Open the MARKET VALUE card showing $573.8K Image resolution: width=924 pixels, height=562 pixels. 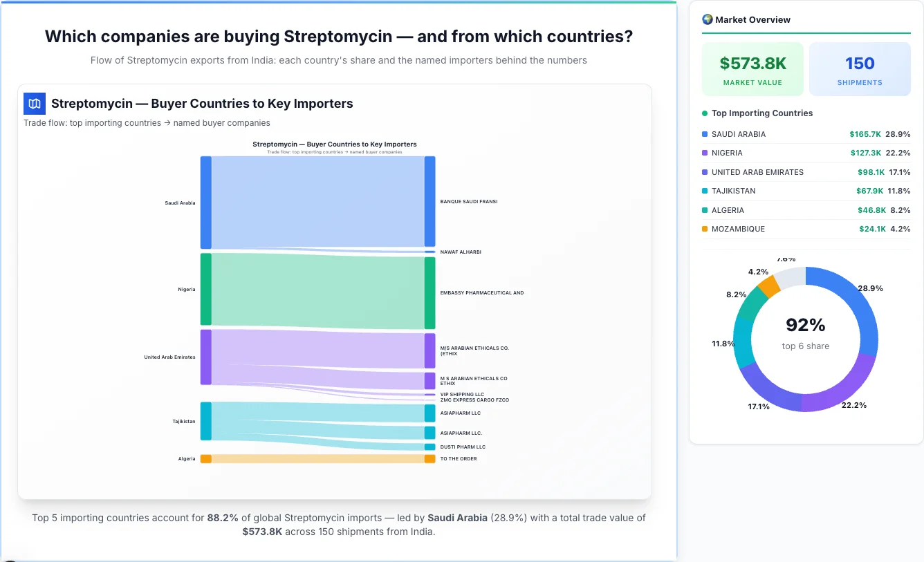(x=752, y=68)
